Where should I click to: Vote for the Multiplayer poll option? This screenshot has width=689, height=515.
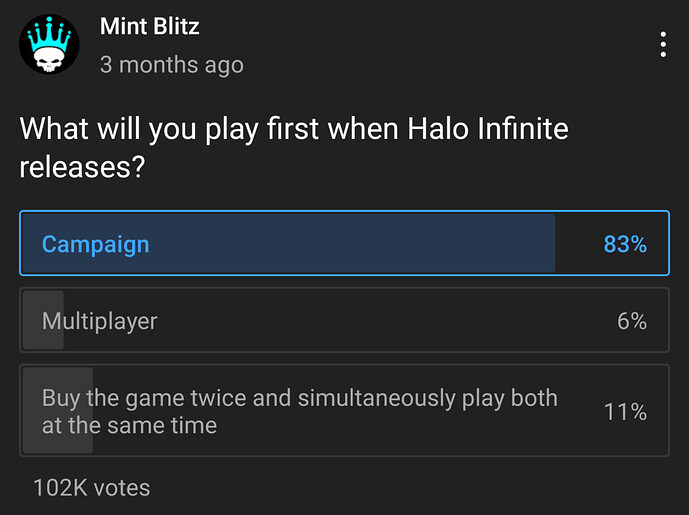coord(344,320)
